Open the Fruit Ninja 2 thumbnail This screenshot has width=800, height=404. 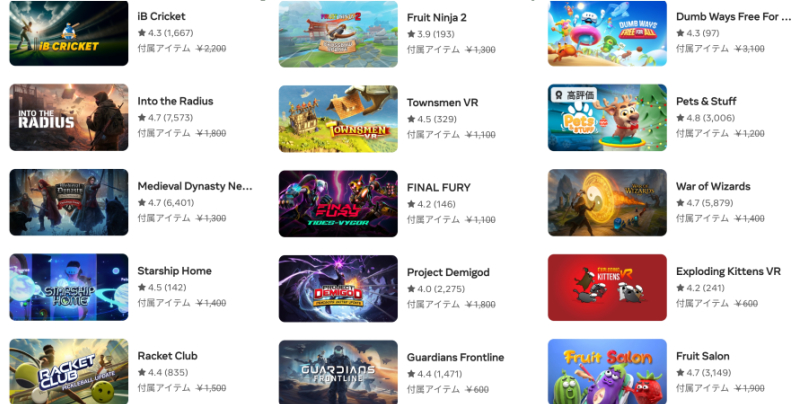click(x=338, y=34)
